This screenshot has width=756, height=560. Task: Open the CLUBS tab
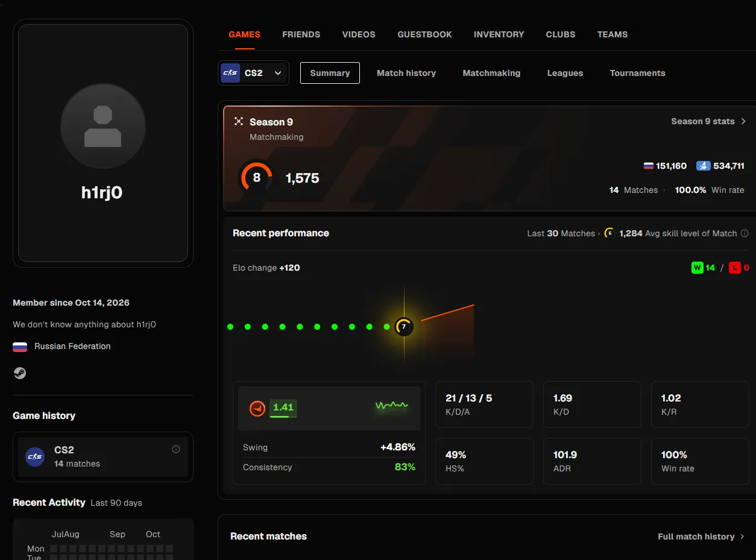click(x=561, y=34)
